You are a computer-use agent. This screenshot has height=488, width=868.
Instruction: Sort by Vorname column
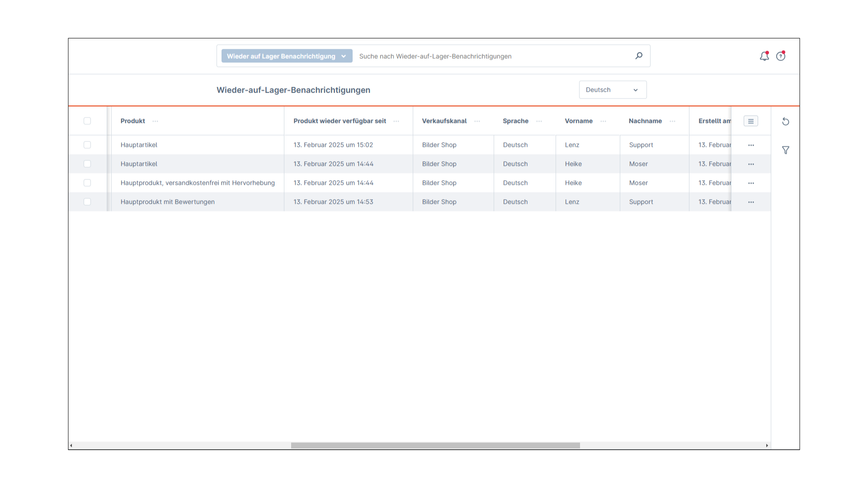[x=578, y=121]
